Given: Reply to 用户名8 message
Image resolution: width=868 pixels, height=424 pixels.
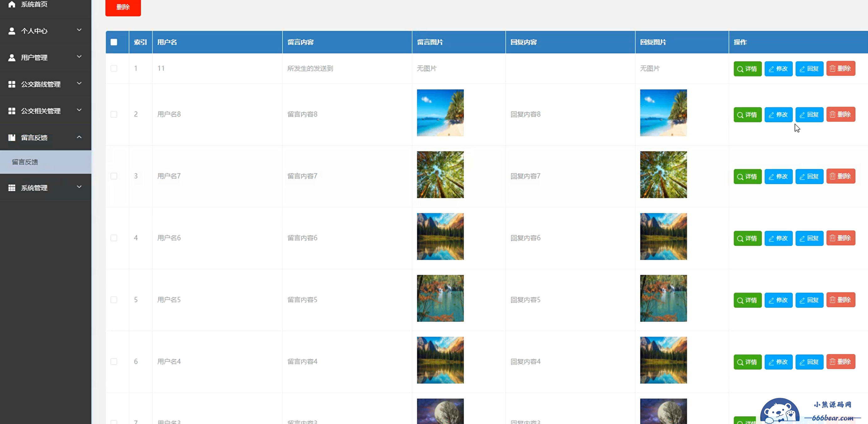Looking at the screenshot, I should point(809,114).
